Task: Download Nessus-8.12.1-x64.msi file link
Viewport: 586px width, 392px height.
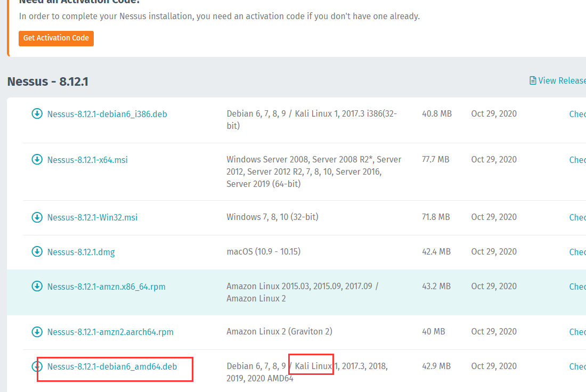Action: pyautogui.click(x=87, y=160)
